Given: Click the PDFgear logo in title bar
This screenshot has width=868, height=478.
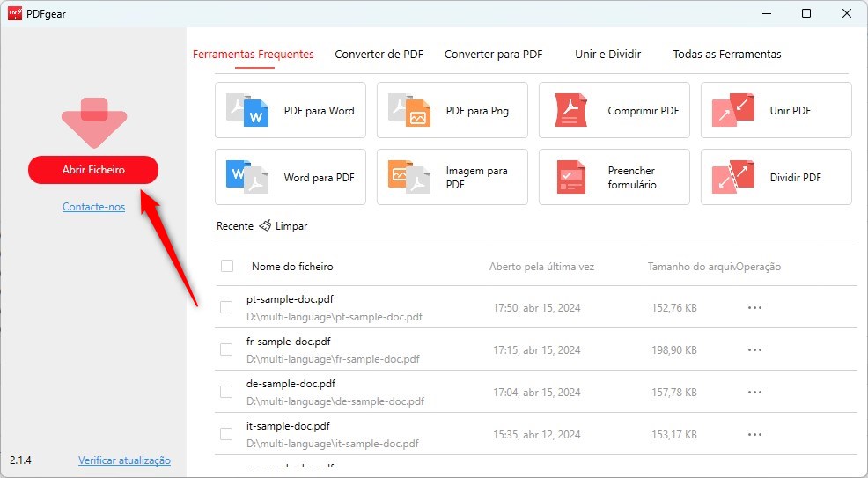Looking at the screenshot, I should click(x=15, y=13).
